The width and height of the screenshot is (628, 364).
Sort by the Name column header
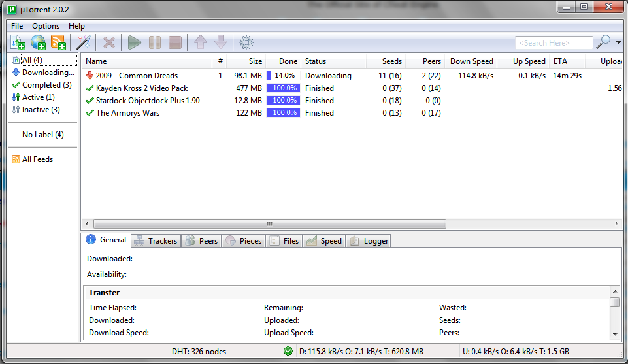coord(147,61)
